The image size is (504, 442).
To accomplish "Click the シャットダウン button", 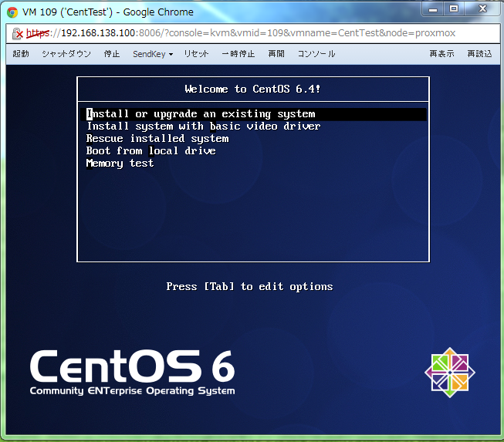I will (x=66, y=54).
